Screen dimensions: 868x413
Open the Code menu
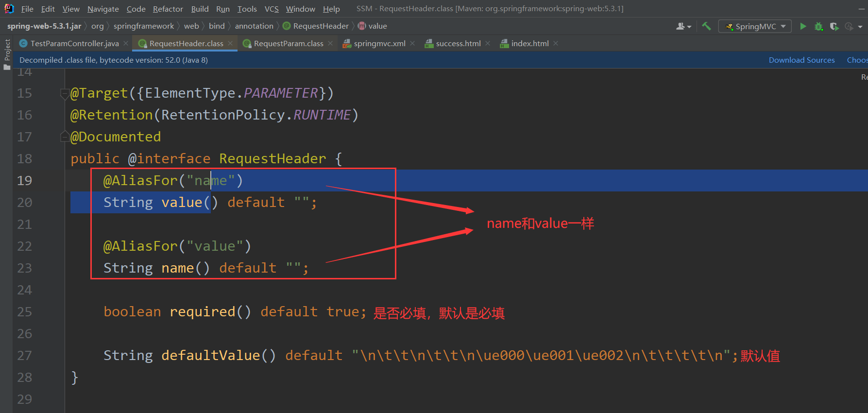pyautogui.click(x=136, y=9)
